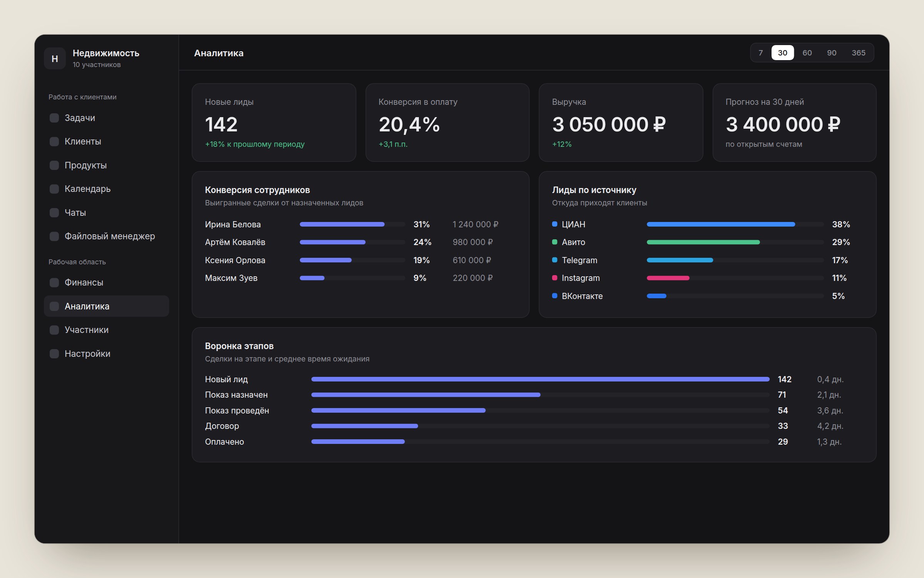Click the Авито green color dot

[x=555, y=242]
